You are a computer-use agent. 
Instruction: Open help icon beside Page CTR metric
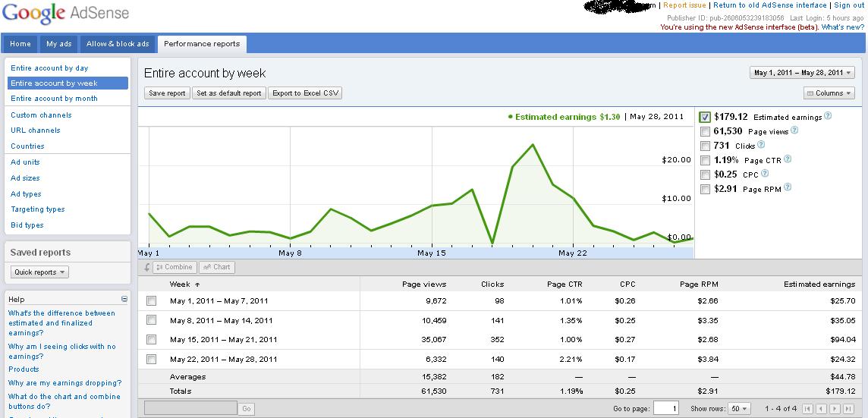point(788,159)
